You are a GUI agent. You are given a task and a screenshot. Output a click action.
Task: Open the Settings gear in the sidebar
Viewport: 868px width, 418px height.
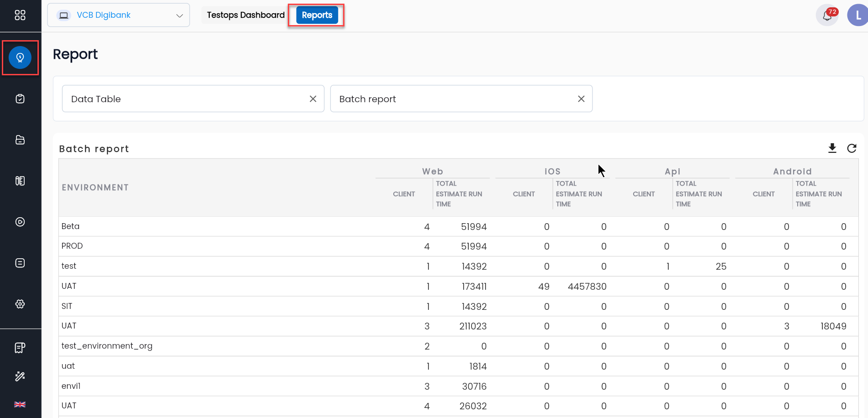pyautogui.click(x=20, y=303)
